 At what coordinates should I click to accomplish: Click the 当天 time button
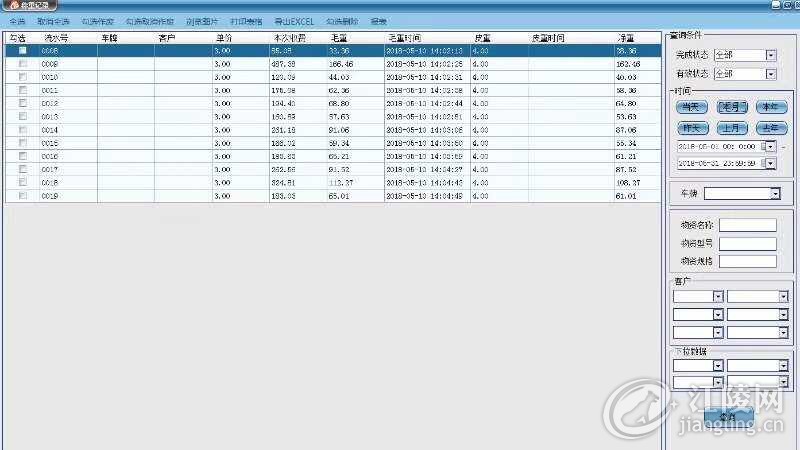pyautogui.click(x=691, y=107)
